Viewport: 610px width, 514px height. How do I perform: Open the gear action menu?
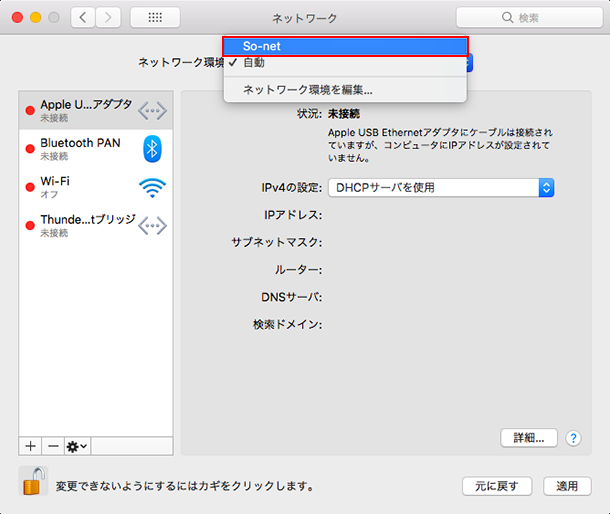point(77,445)
